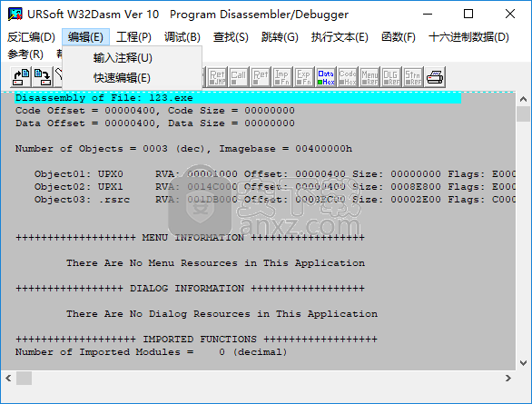532x404 pixels.
Task: Choose 输入注释(U) from the edit menu
Action: 133,58
